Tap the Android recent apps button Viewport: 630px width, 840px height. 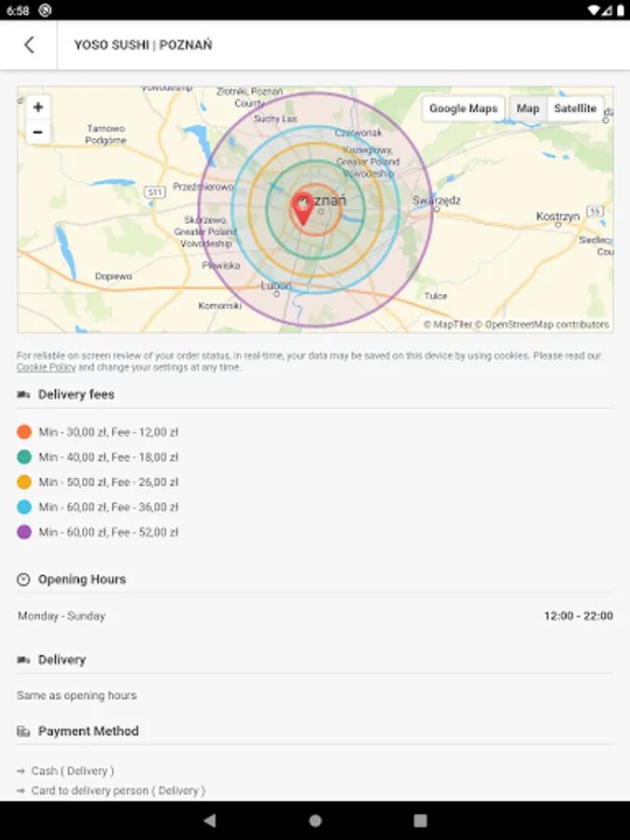tap(421, 820)
